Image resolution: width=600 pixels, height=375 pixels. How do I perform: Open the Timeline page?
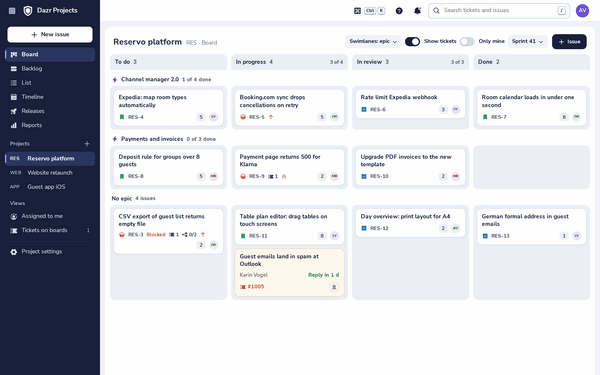tap(50, 97)
